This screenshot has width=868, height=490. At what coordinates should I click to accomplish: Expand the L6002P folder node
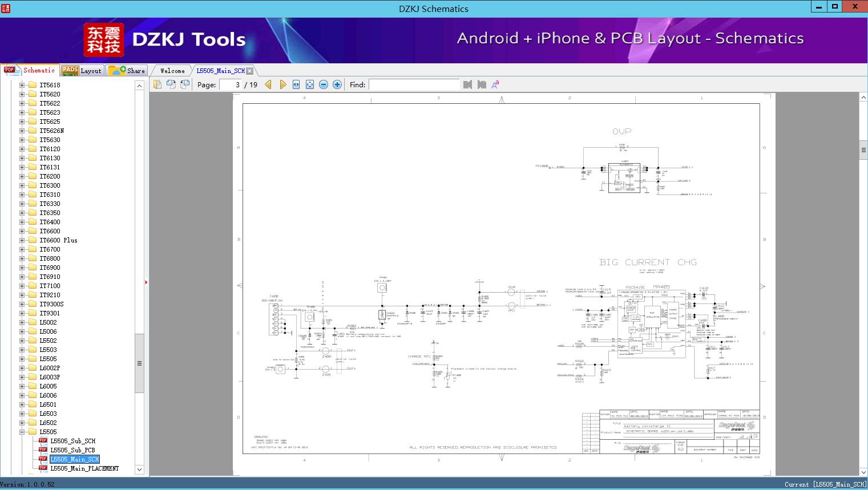click(x=22, y=368)
